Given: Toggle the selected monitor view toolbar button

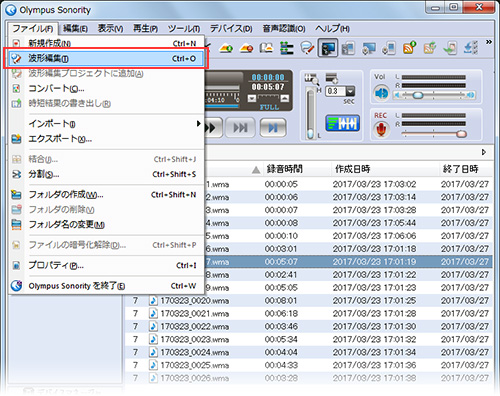Looking at the screenshot, I should pyautogui.click(x=328, y=48).
